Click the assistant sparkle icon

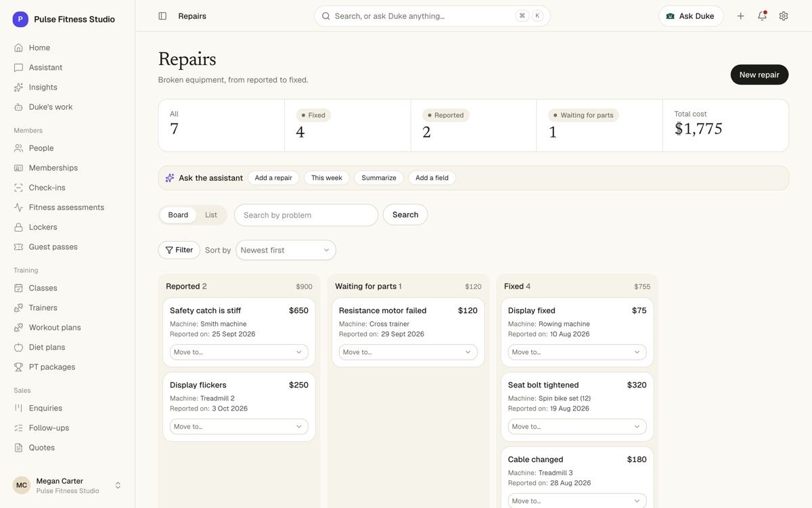(x=170, y=177)
